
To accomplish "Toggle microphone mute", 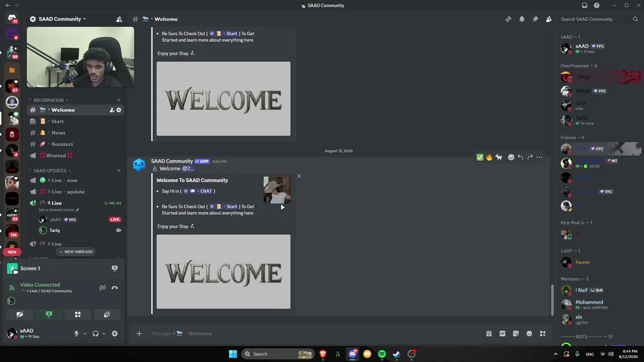I will coord(76,333).
